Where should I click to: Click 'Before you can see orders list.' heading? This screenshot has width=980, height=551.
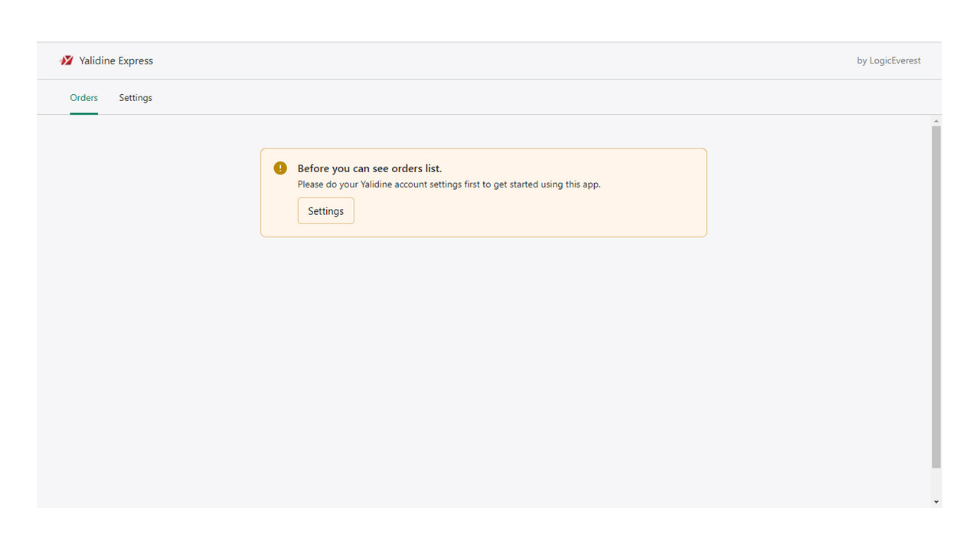(x=370, y=168)
